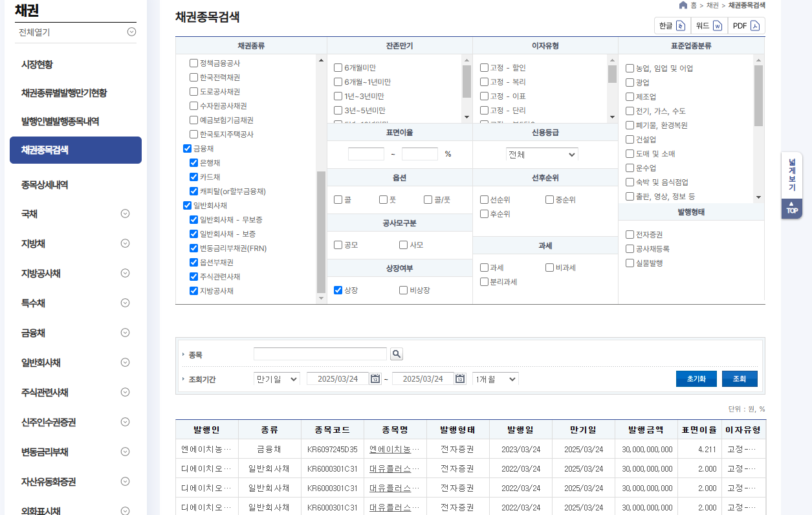The image size is (812, 515).
Task: Click the TOP scroll-up button
Action: pyautogui.click(x=792, y=209)
